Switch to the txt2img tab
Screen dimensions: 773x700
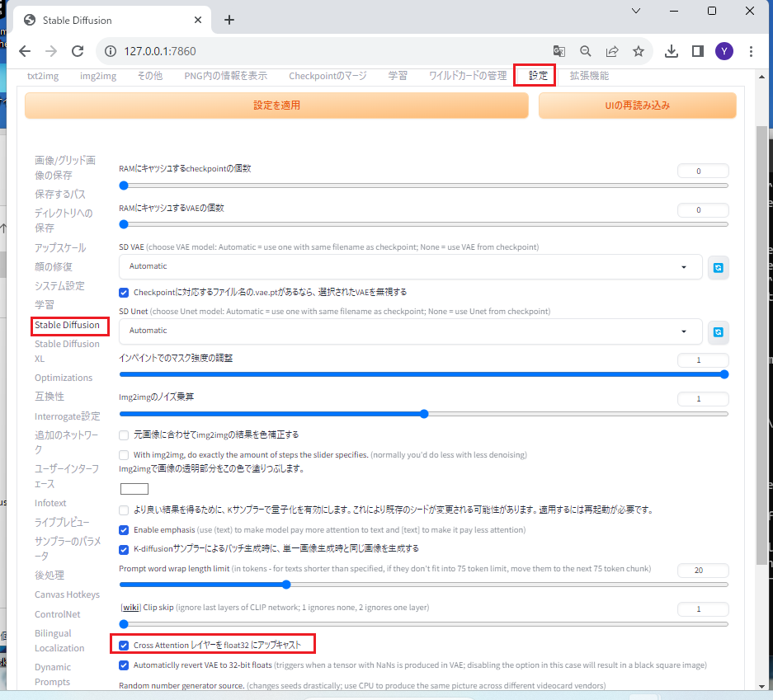click(x=43, y=76)
